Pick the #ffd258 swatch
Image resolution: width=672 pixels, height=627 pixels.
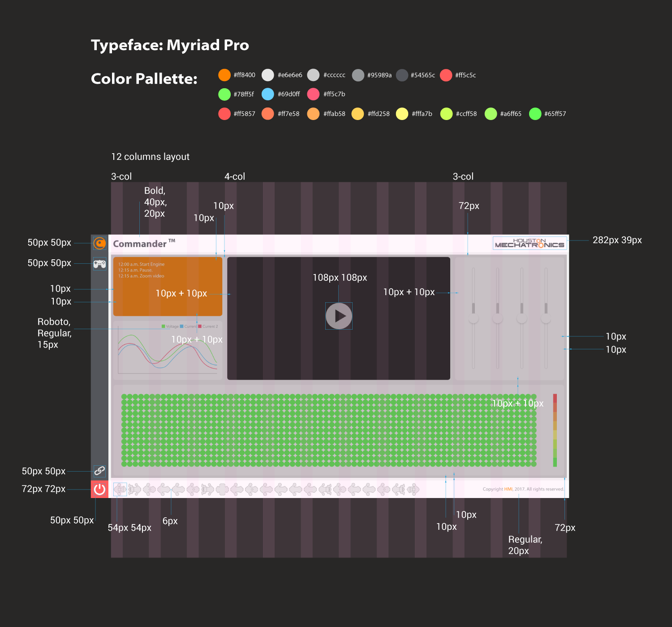[x=358, y=114]
